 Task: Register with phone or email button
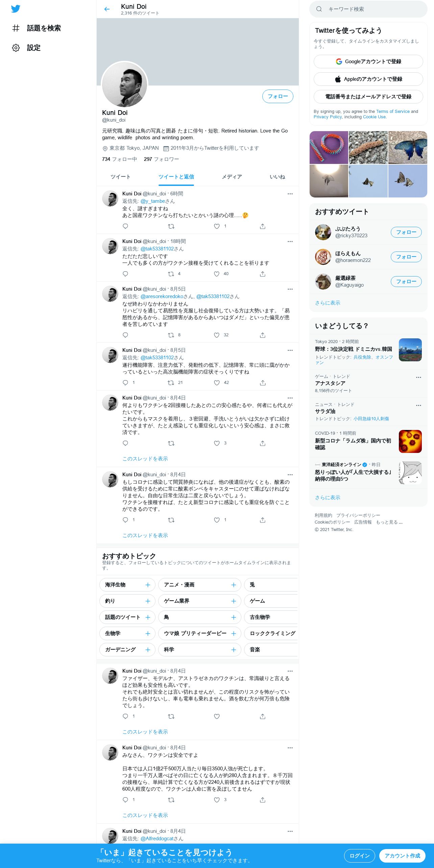(x=368, y=97)
